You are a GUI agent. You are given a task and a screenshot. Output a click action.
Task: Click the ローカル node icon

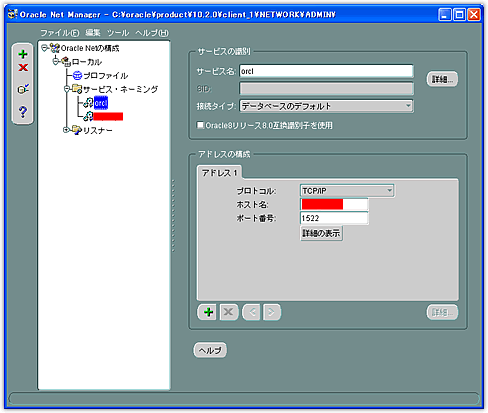coord(66,61)
